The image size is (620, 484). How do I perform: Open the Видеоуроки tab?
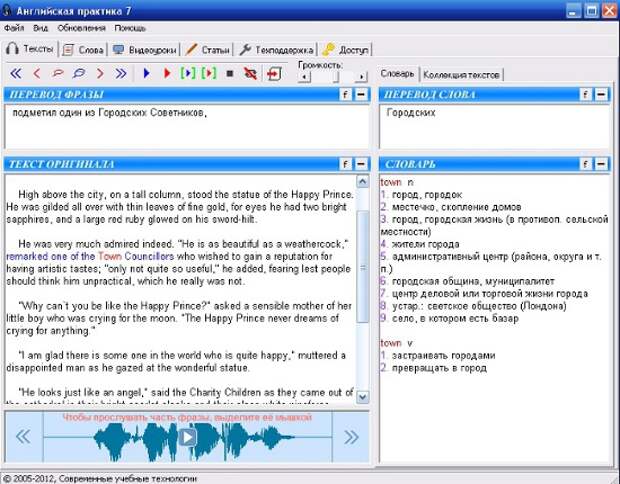144,49
